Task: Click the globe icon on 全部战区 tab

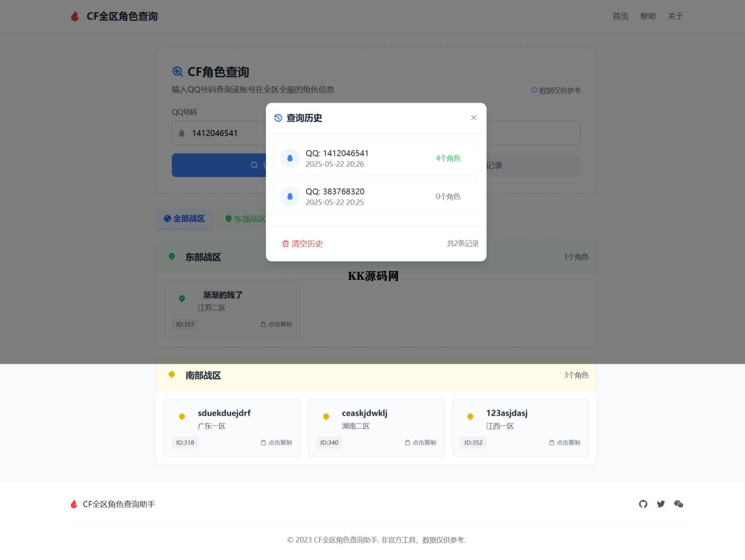Action: pyautogui.click(x=168, y=219)
